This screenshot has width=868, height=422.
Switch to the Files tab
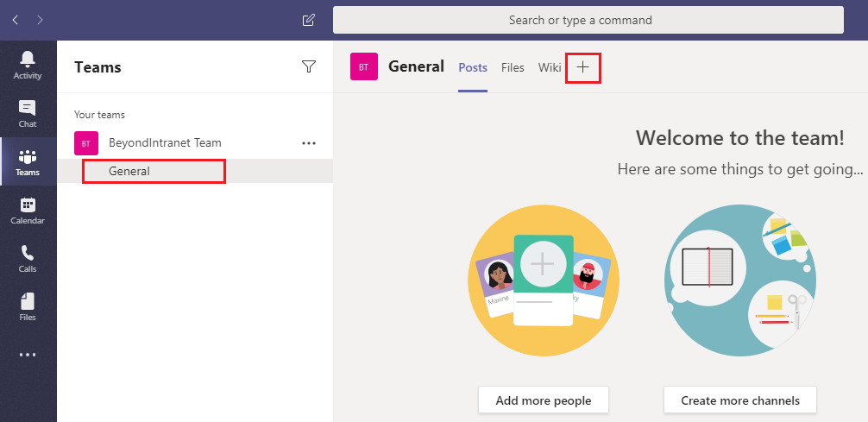(513, 67)
